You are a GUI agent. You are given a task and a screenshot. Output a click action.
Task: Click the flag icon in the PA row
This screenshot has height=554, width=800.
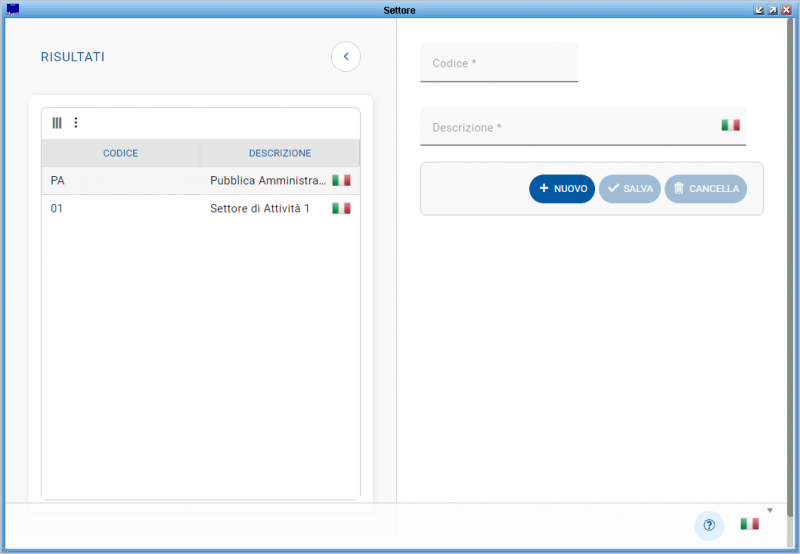tap(341, 181)
